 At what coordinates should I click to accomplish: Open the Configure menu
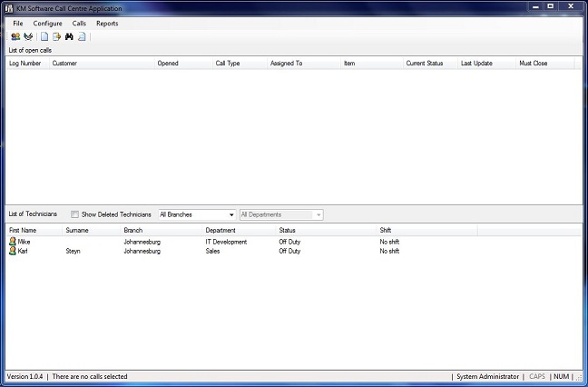coord(48,23)
